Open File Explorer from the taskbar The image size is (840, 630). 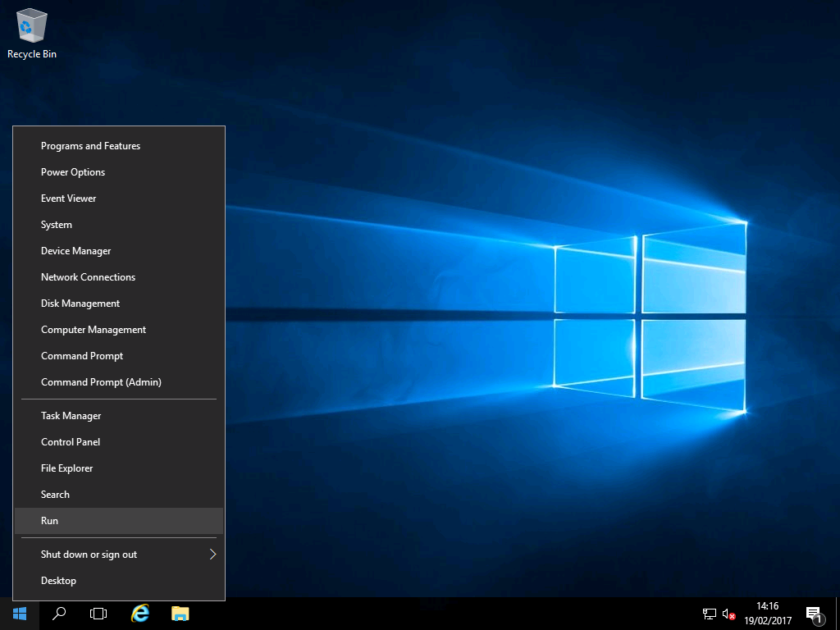pyautogui.click(x=180, y=614)
